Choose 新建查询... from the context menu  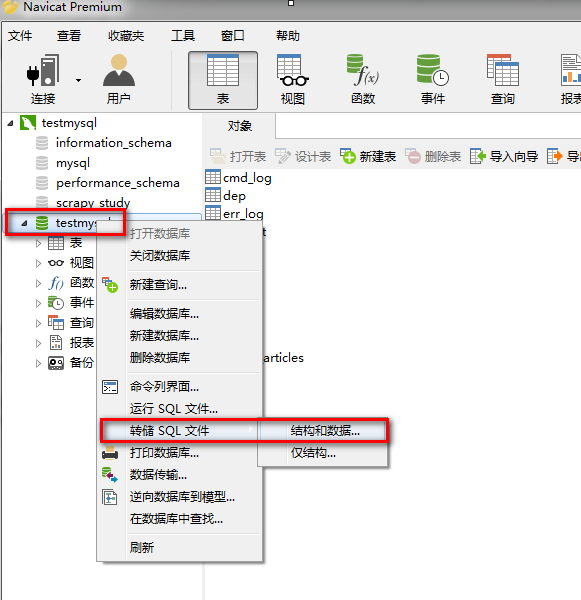click(x=180, y=285)
